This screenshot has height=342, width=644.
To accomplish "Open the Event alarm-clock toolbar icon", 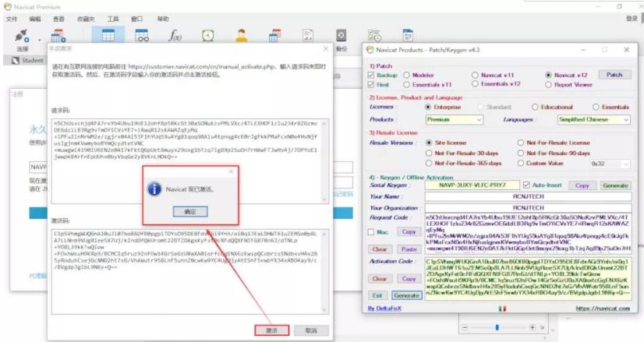I will (208, 36).
